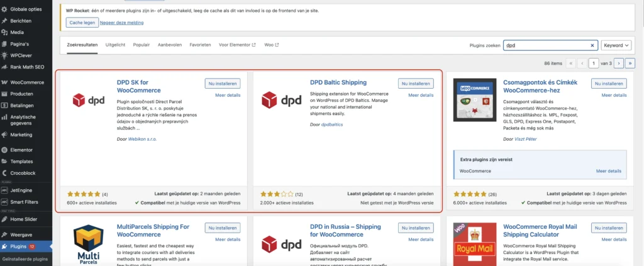Switch to Populair tab
This screenshot has height=266, width=644.
142,45
